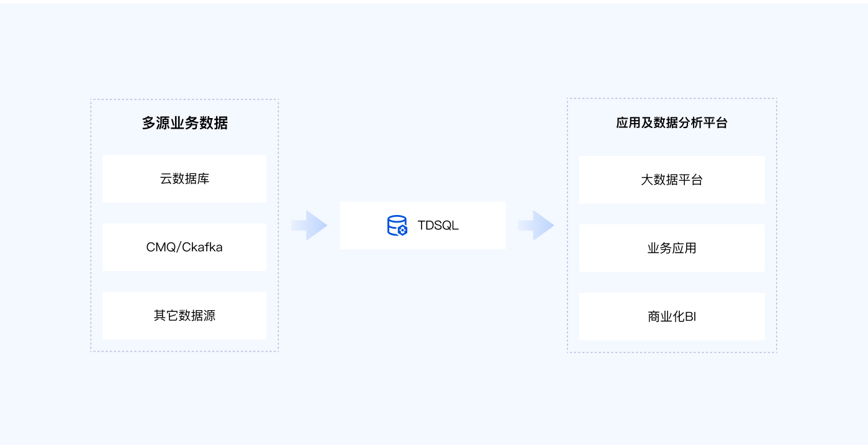Click the 多源业务数据 panel heading
The width and height of the screenshot is (868, 445).
coord(184,123)
